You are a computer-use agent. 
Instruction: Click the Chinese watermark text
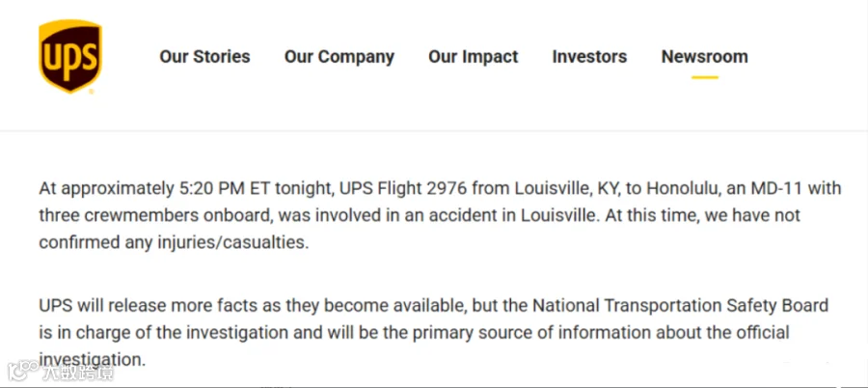coord(78,372)
